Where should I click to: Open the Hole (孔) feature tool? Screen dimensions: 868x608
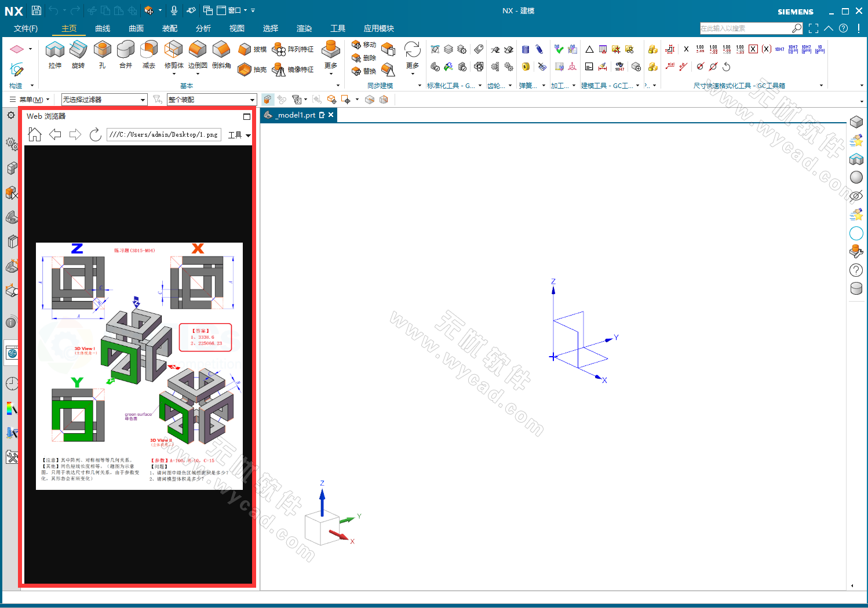point(102,55)
